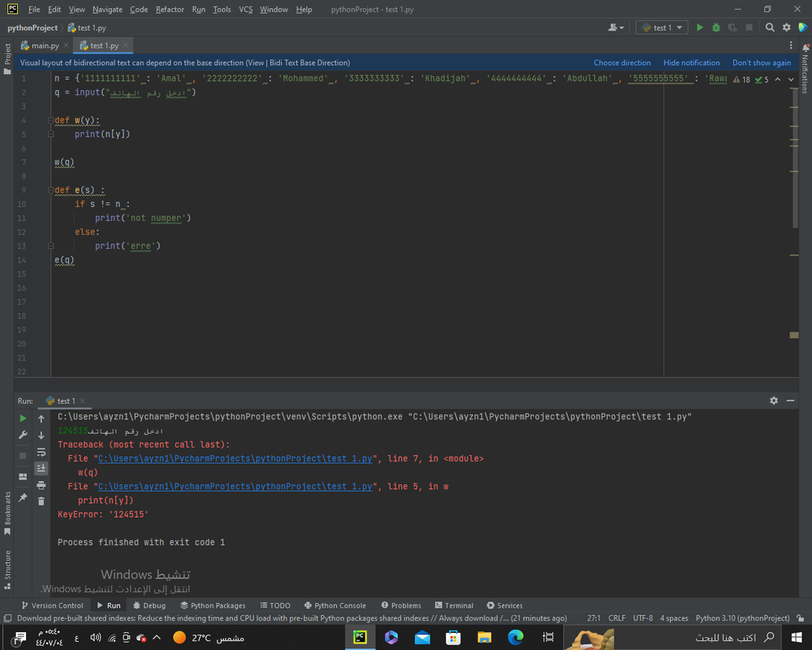Collapse the def e(s) function fold

click(x=50, y=190)
